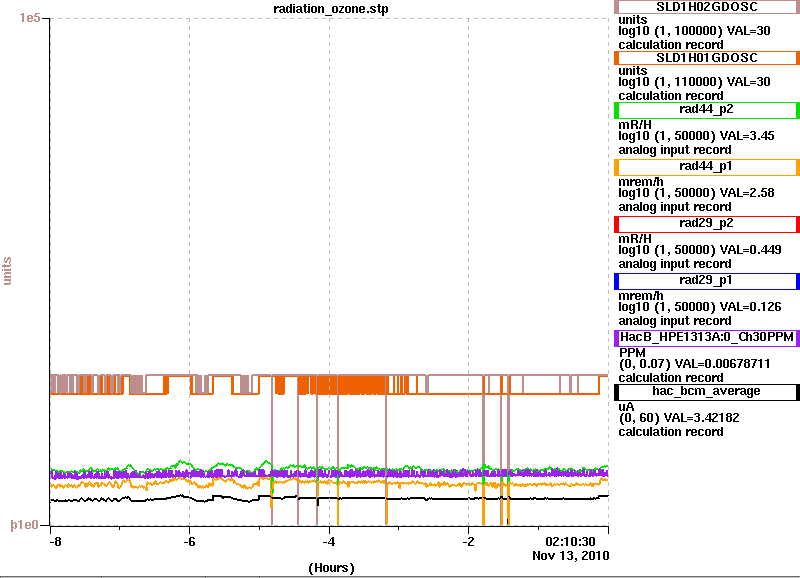Click the -8 hours tick label

pos(55,541)
